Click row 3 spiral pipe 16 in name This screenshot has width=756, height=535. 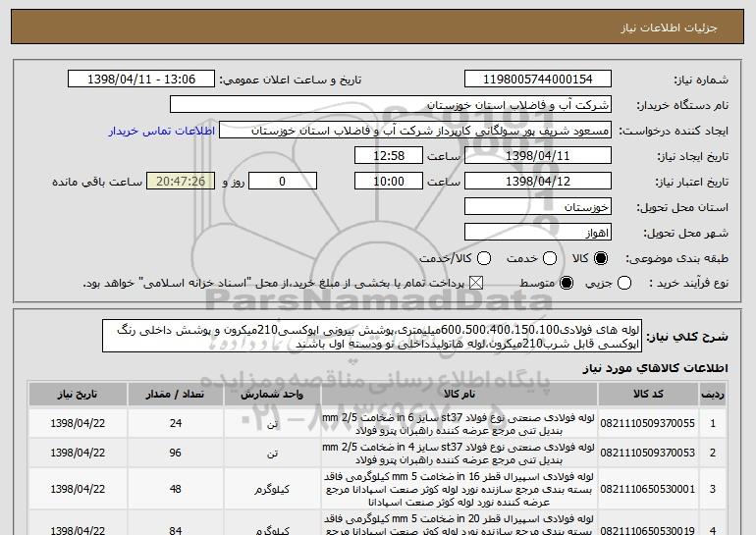459,489
